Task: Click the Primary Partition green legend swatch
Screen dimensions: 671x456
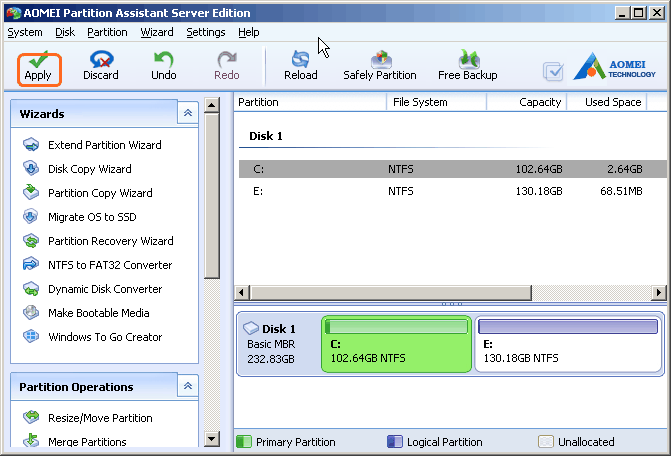Action: pos(244,441)
